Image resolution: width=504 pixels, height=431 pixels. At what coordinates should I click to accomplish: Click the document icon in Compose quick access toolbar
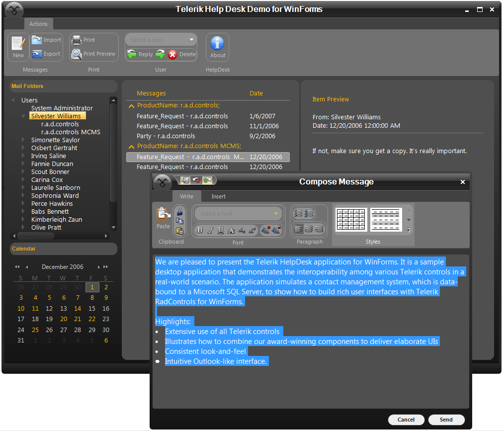click(185, 180)
